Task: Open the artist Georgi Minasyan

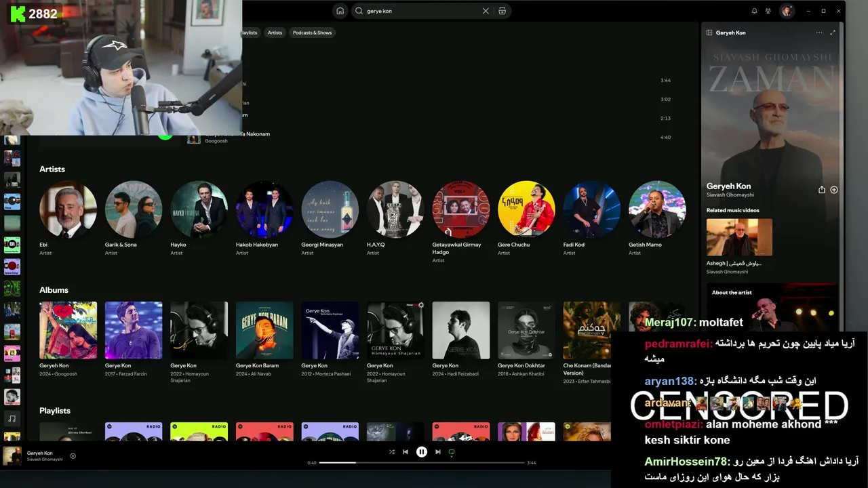Action: [x=330, y=209]
